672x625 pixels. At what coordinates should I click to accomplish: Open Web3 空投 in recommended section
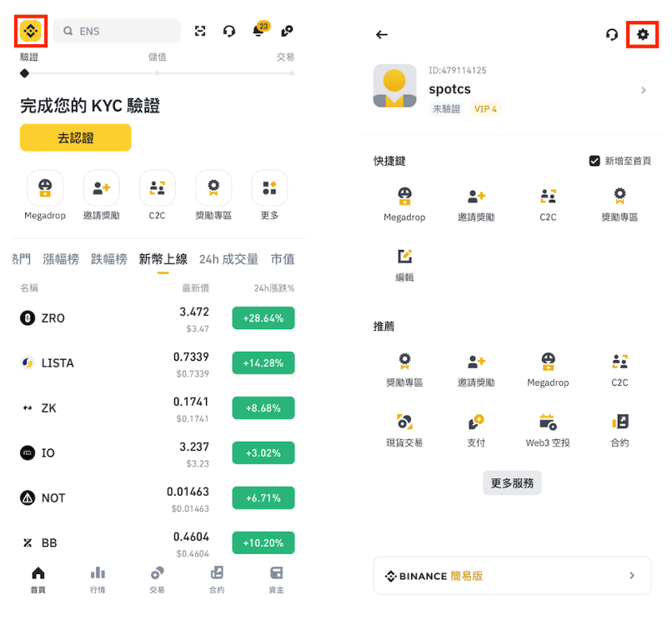(x=548, y=431)
